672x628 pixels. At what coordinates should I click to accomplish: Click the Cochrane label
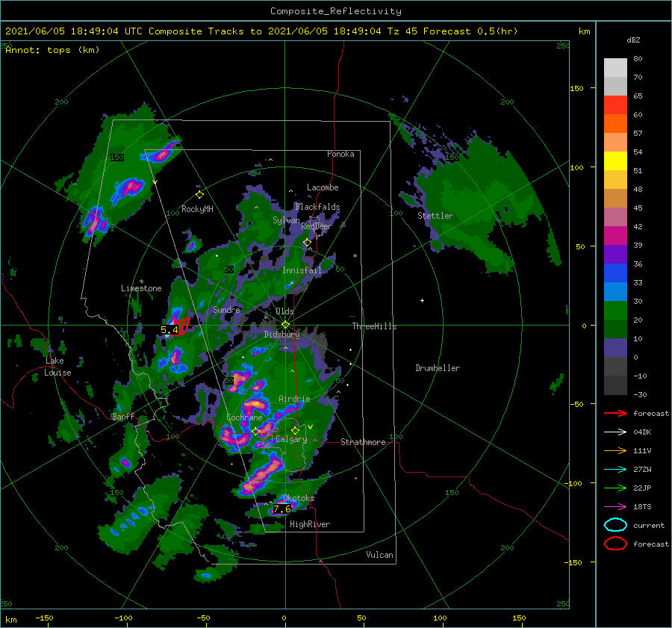pyautogui.click(x=244, y=417)
